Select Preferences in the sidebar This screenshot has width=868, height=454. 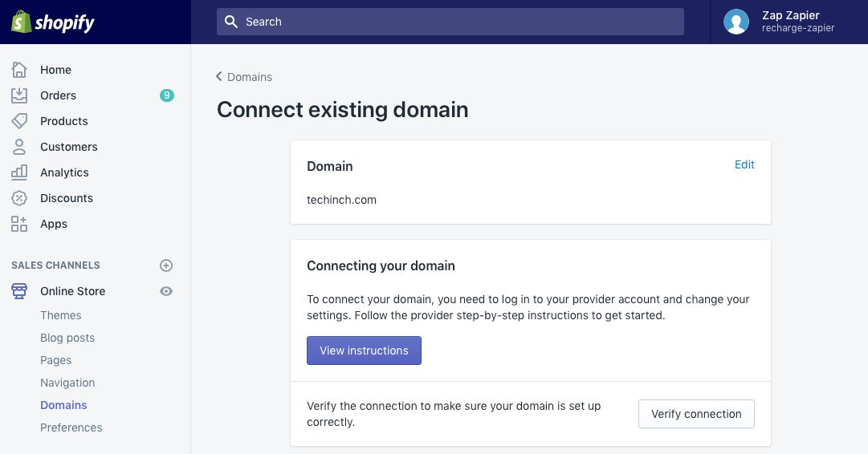71,428
